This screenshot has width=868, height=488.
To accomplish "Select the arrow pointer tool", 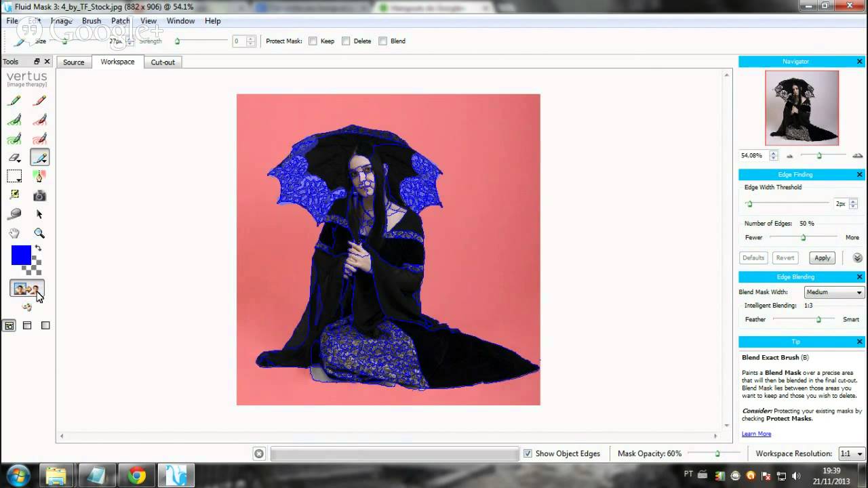I will (39, 214).
